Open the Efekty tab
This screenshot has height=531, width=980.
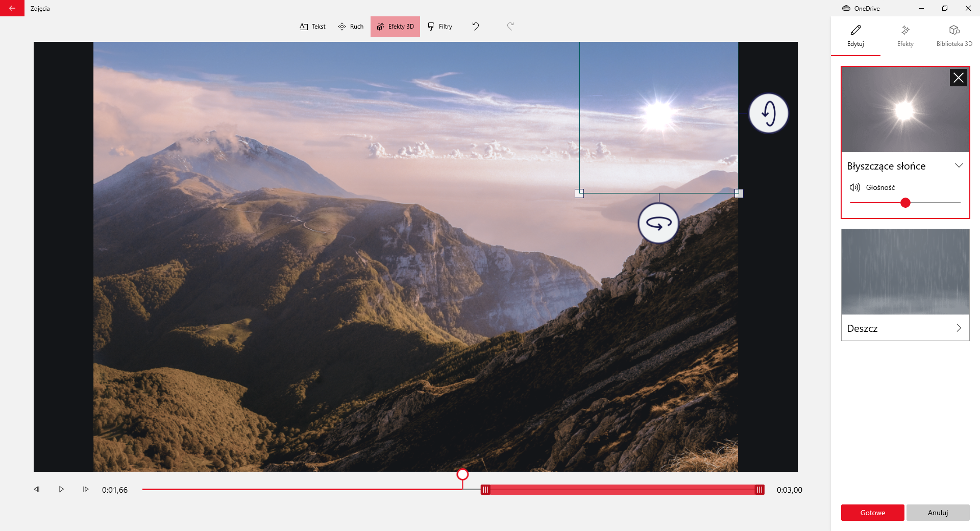[x=905, y=36]
